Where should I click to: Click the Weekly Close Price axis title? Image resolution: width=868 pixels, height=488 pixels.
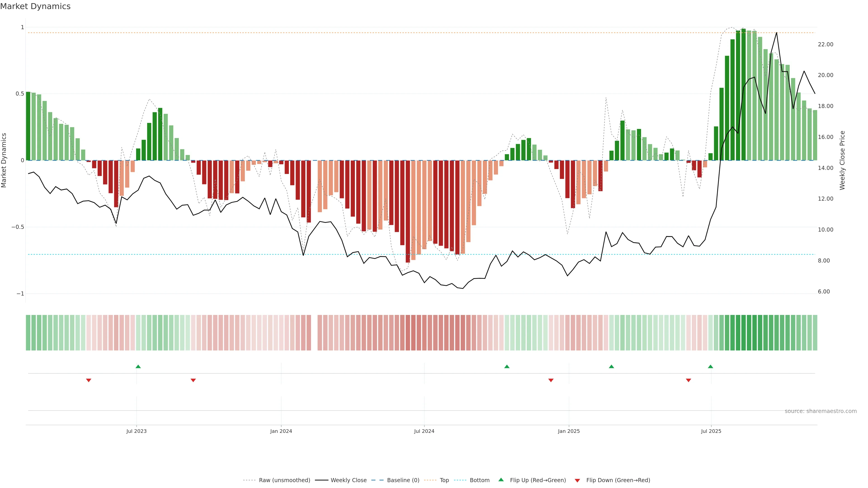842,160
